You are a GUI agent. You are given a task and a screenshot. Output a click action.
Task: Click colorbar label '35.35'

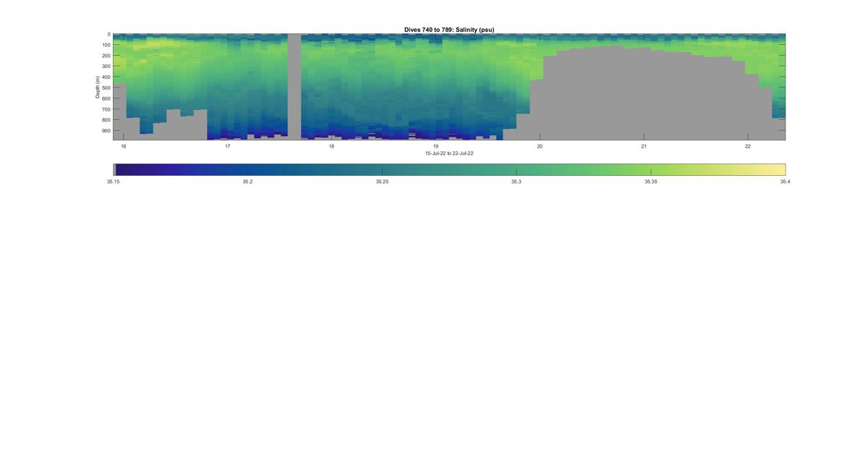point(651,182)
